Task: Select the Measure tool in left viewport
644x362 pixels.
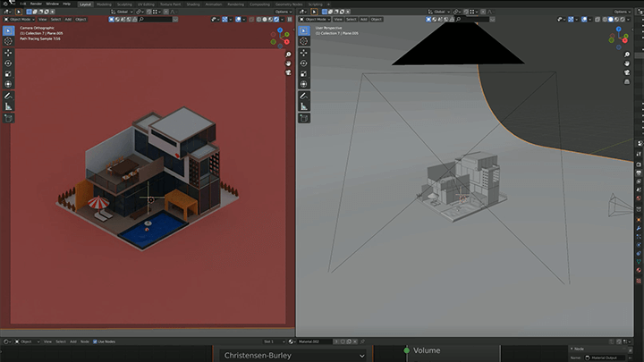Action: tap(8, 106)
